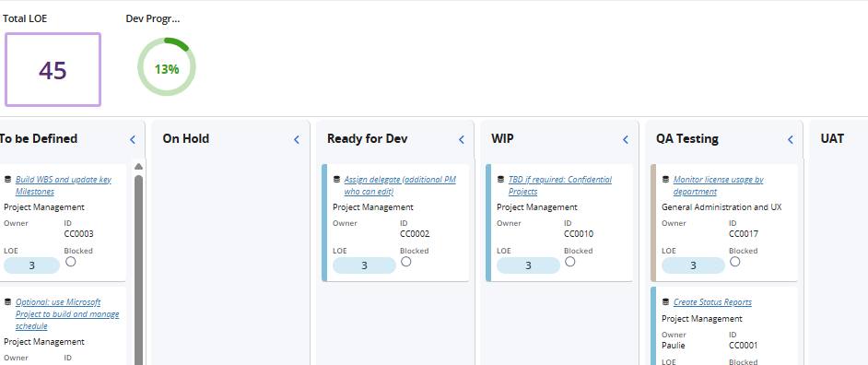Viewport: 868px width, 365px height.
Task: Click the Total LOE 45 tile
Action: (53, 69)
